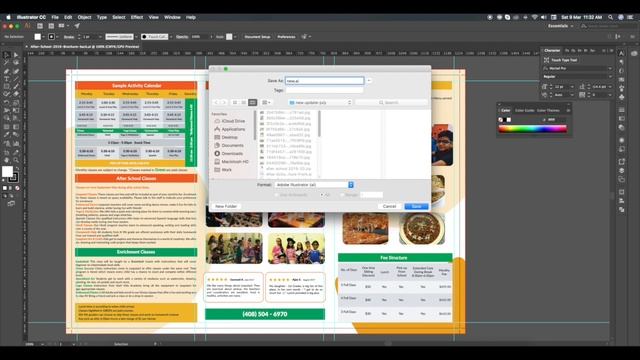This screenshot has width=640, height=360.
Task: Tick the Use Artboards checkbox
Action: 277,195
